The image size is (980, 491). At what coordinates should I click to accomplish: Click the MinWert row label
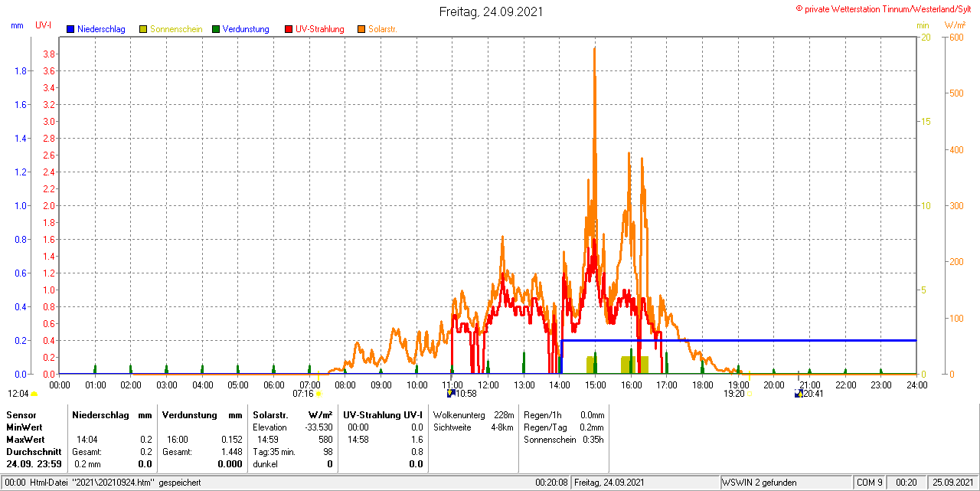24,427
